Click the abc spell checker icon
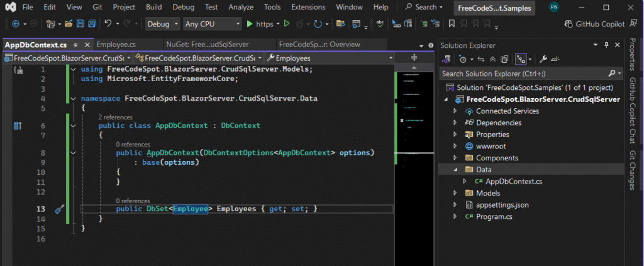Image resolution: width=644 pixels, height=266 pixels. pos(380,24)
